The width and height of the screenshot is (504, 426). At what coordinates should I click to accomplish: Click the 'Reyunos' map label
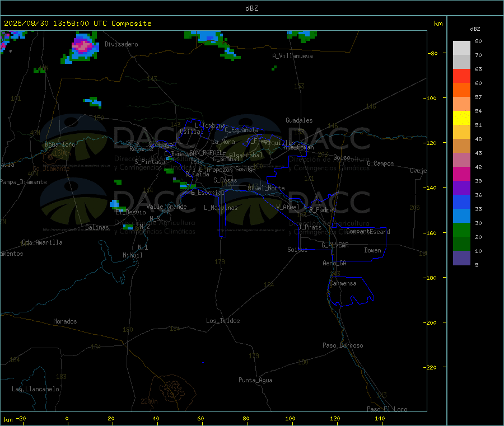tap(141, 149)
